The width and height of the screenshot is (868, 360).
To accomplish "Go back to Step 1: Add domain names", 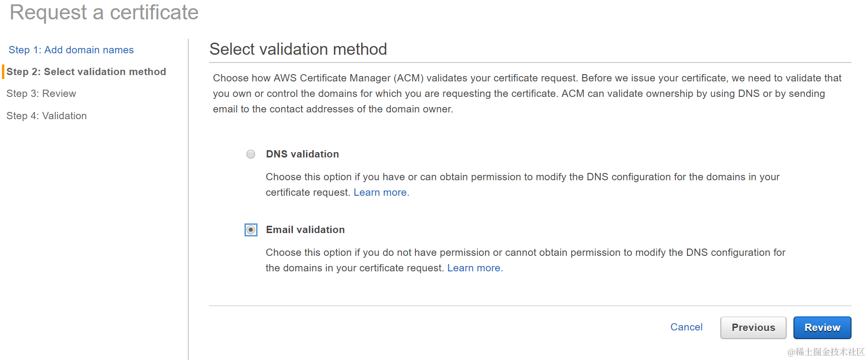I will pyautogui.click(x=71, y=50).
